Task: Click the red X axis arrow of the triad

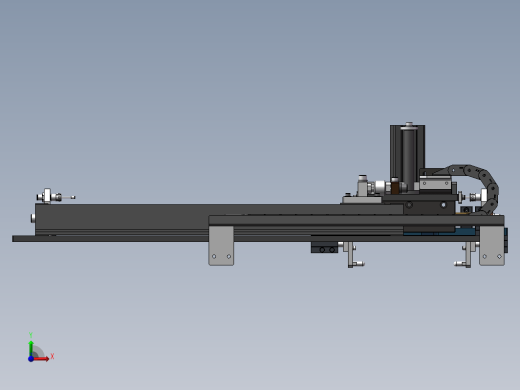Action: [x=41, y=359]
